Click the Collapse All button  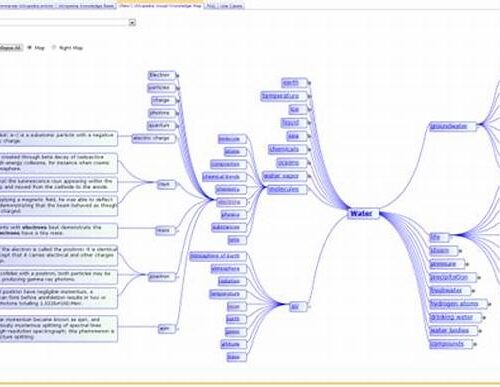11,48
